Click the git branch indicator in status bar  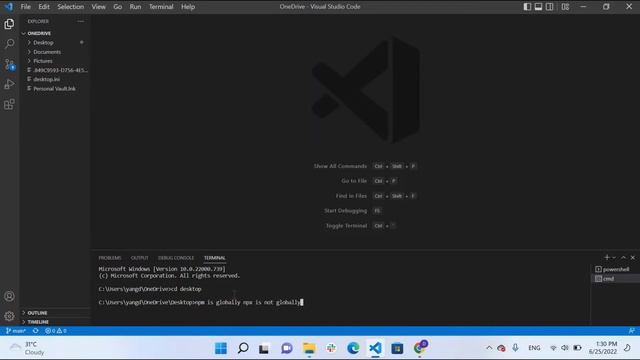tap(16, 331)
